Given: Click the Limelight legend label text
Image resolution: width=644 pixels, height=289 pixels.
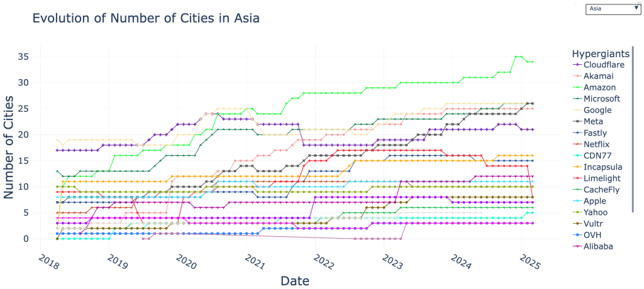Looking at the screenshot, I should tap(601, 178).
